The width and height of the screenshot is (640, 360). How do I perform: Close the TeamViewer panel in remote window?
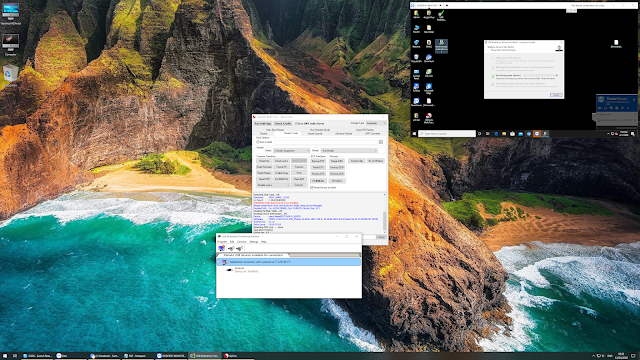click(x=634, y=99)
